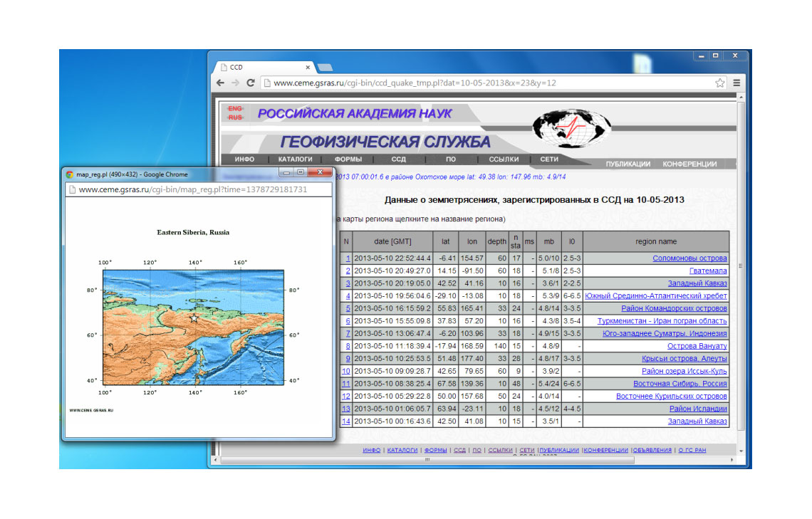Click the browser forward arrow
This screenshot has width=812, height=519.
(236, 83)
